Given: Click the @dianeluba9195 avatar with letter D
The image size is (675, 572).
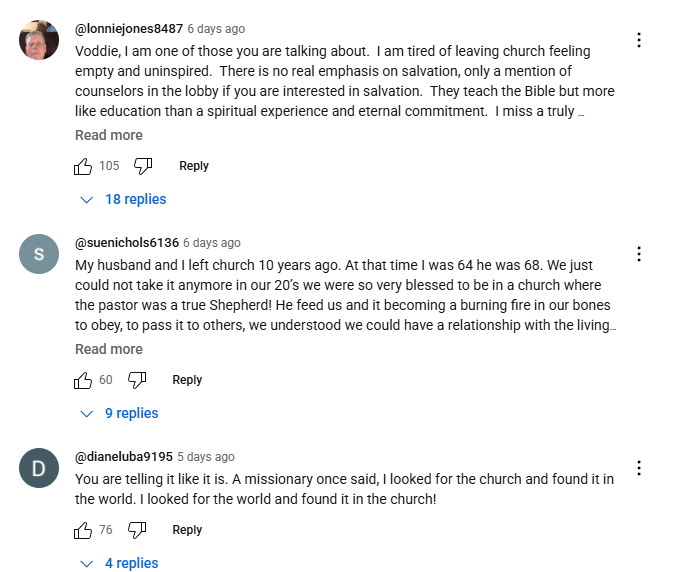Looking at the screenshot, I should 39,468.
